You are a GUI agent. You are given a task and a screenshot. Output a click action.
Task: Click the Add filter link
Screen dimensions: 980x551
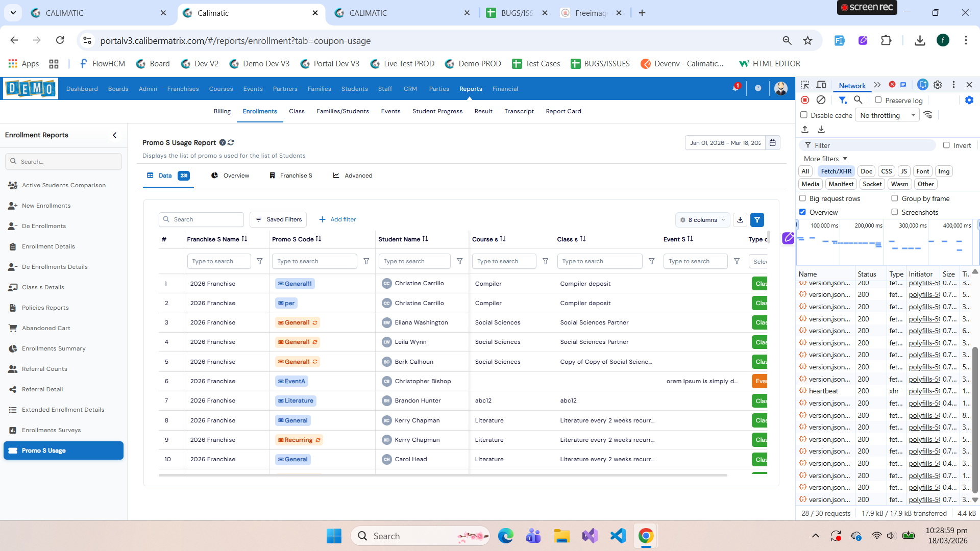pos(337,219)
